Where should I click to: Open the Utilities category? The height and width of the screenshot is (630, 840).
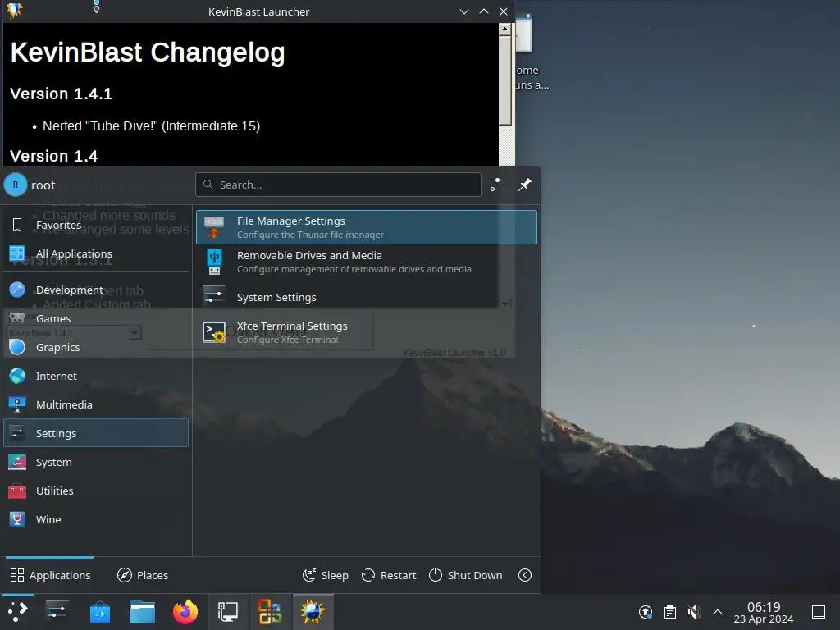pos(96,491)
